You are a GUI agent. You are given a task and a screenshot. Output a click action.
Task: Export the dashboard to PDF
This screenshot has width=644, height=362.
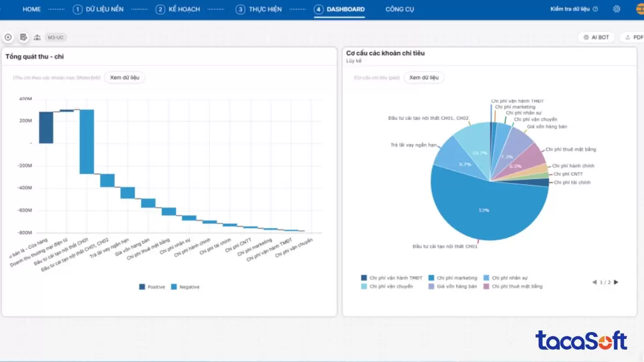pyautogui.click(x=633, y=38)
